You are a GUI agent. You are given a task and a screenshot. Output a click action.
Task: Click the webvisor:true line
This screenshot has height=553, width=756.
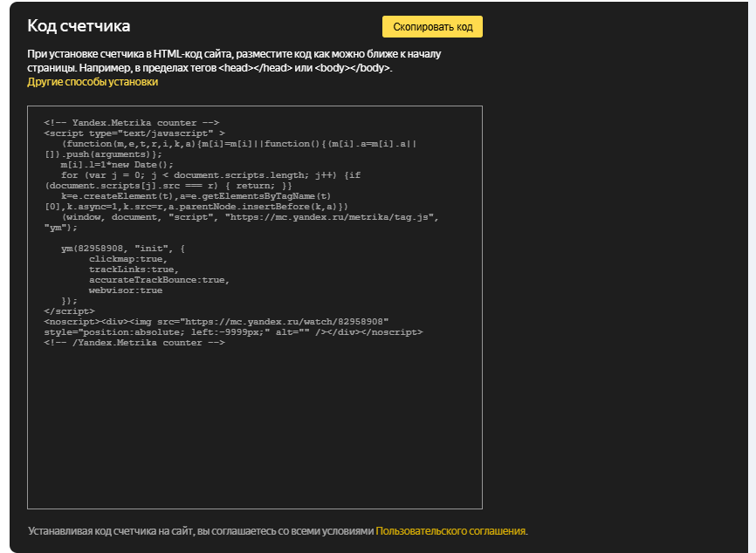point(126,290)
